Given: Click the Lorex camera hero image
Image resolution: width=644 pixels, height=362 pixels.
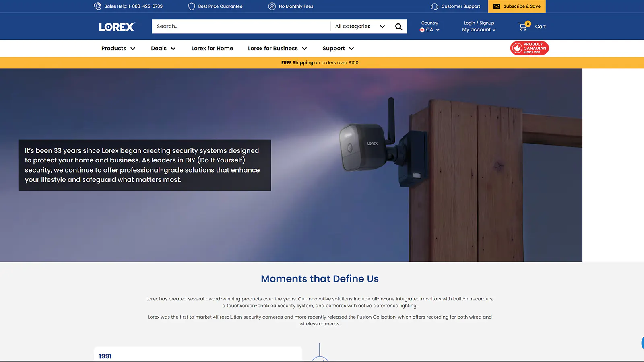Looking at the screenshot, I should (291, 165).
